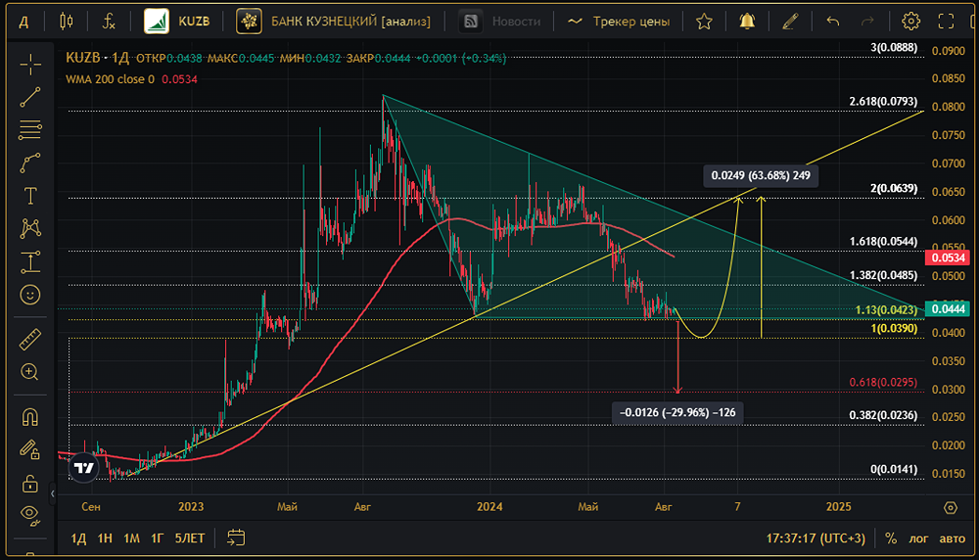Select the ruler measure tool
This screenshot has width=979, height=560.
coord(30,339)
